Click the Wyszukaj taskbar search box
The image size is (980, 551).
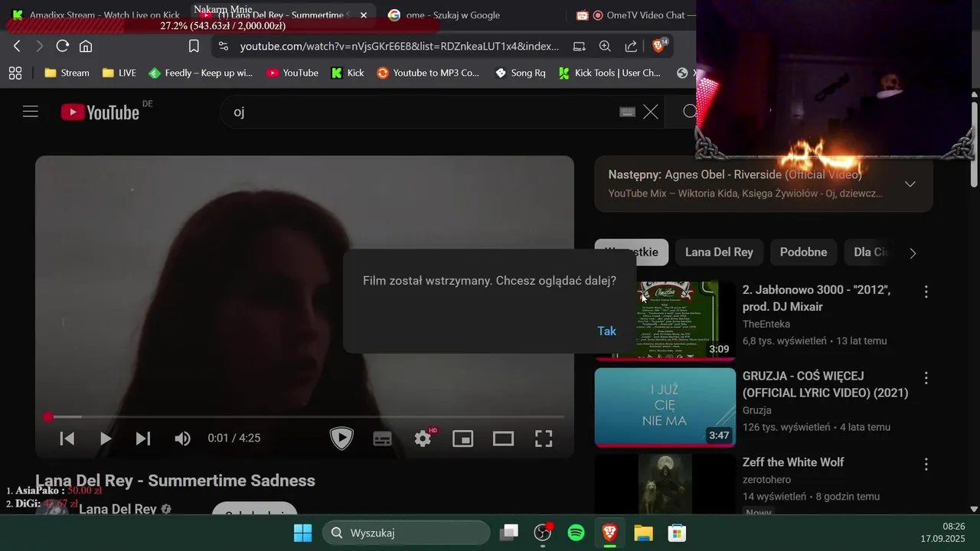point(406,533)
